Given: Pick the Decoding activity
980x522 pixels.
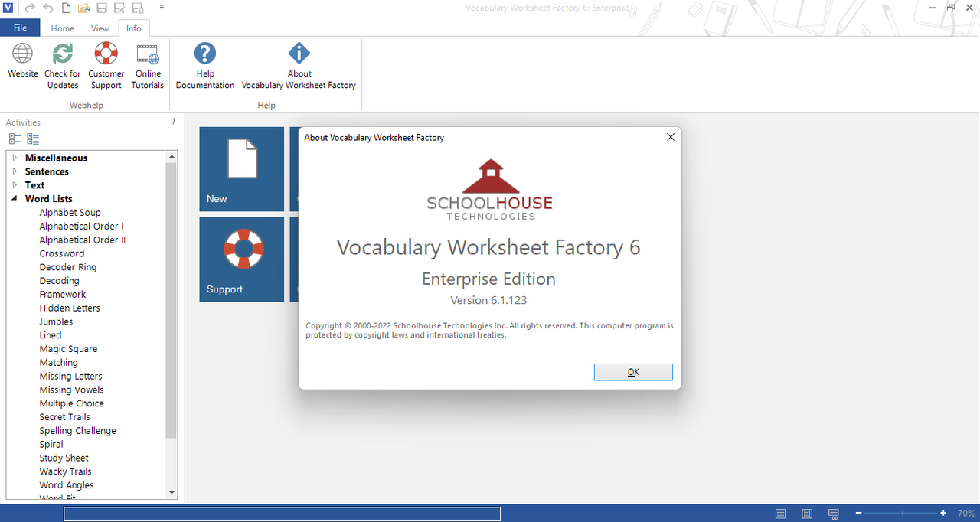Looking at the screenshot, I should [x=59, y=281].
